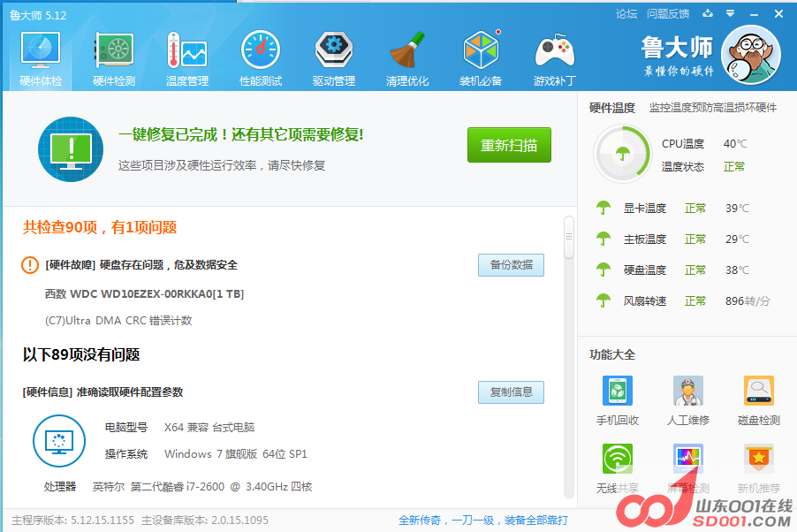Click 共检查90项 summary heading
The height and width of the screenshot is (532, 797).
click(100, 227)
